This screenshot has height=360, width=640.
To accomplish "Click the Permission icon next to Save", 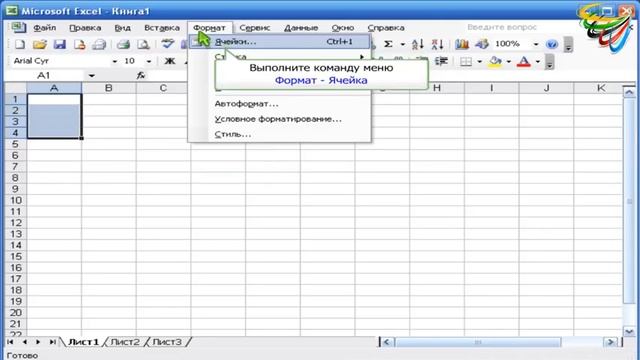I will [x=80, y=44].
